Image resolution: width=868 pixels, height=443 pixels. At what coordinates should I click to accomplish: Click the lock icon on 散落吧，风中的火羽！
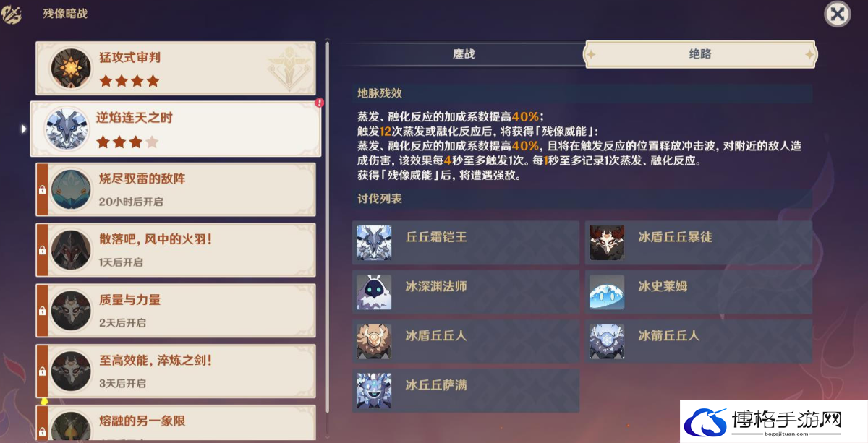[x=42, y=249]
